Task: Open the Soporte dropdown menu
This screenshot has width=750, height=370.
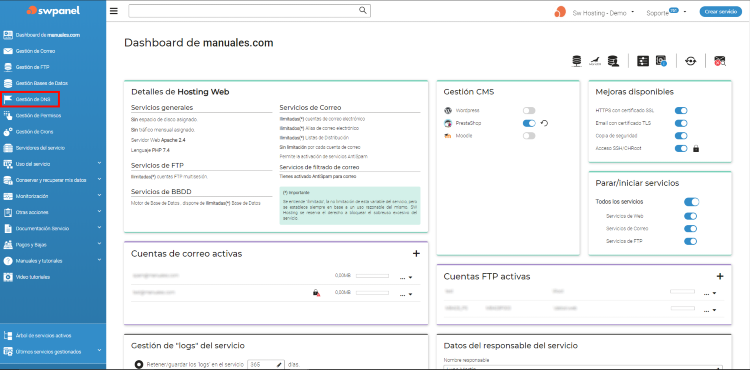Action: pyautogui.click(x=666, y=12)
